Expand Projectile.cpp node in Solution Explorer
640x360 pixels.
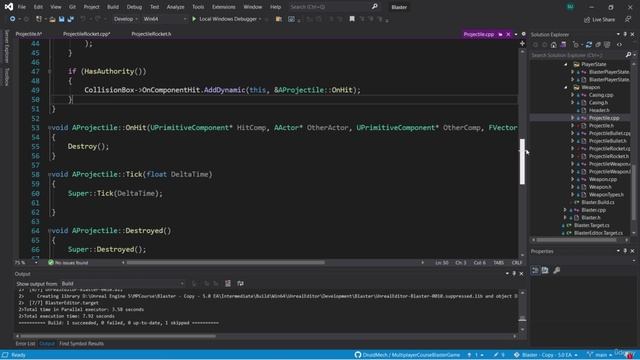572,118
